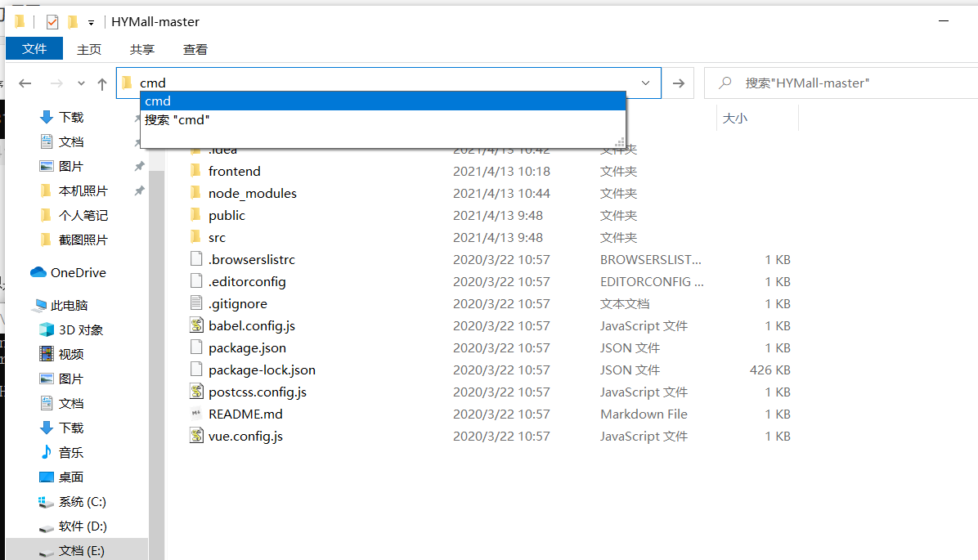Click pin icon next to 图片
This screenshot has height=560, width=978.
point(140,167)
